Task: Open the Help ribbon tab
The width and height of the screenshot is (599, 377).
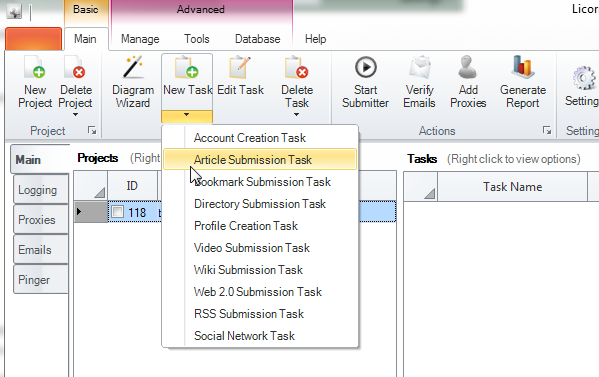Action: [316, 39]
